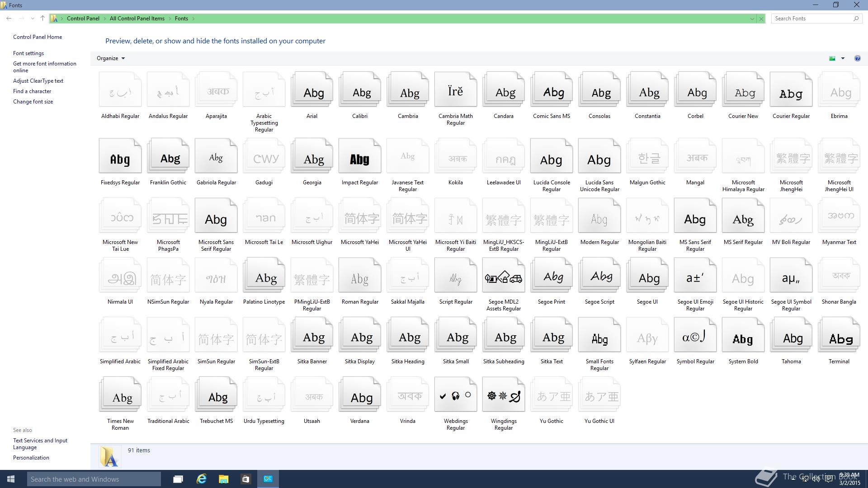Image resolution: width=868 pixels, height=488 pixels.
Task: Open the Font settings link
Action: point(28,53)
